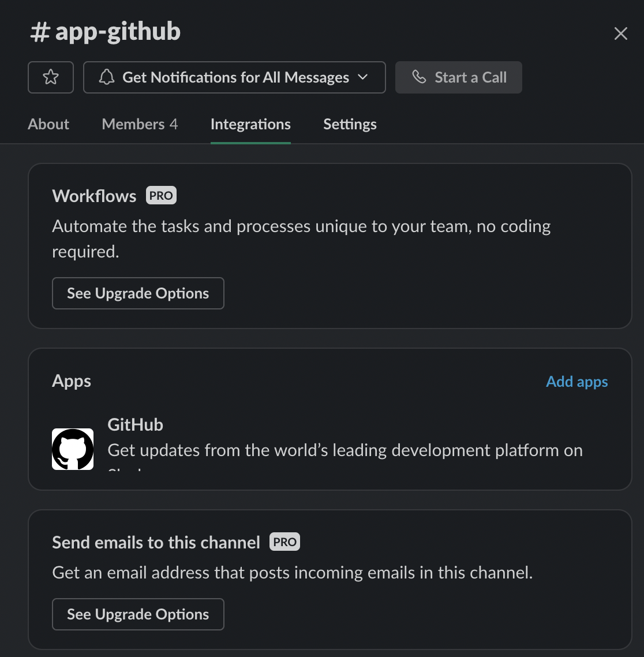644x657 pixels.
Task: Click PRO badge beside Send emails heading
Action: click(x=284, y=542)
